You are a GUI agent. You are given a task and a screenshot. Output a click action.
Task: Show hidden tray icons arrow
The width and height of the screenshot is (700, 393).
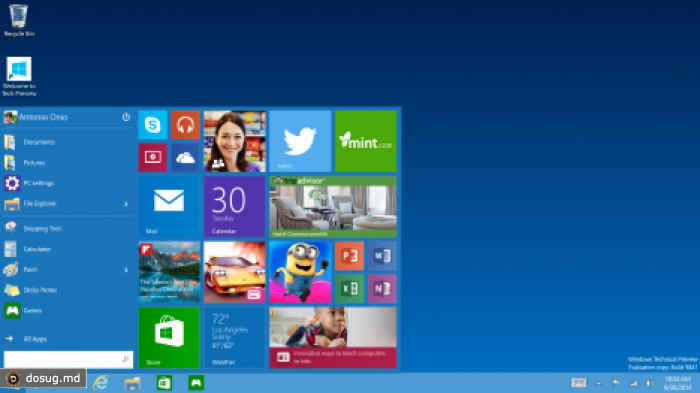click(x=599, y=384)
